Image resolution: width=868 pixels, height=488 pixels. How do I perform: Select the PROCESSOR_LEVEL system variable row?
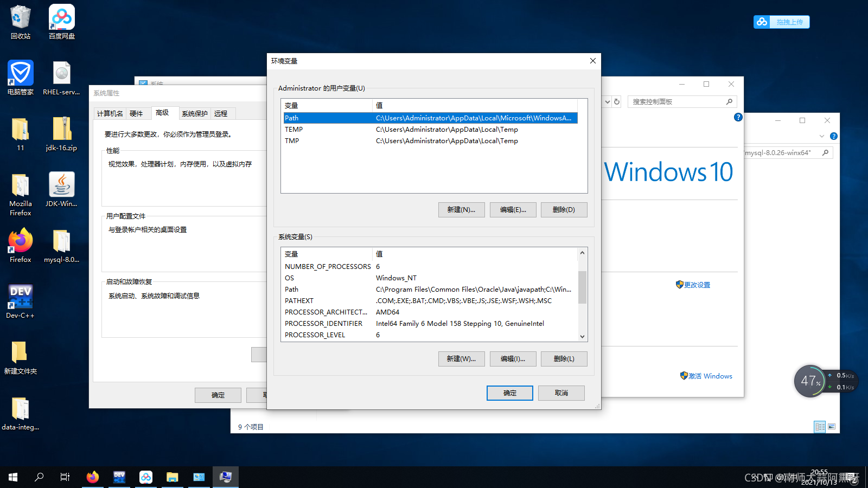(x=431, y=335)
